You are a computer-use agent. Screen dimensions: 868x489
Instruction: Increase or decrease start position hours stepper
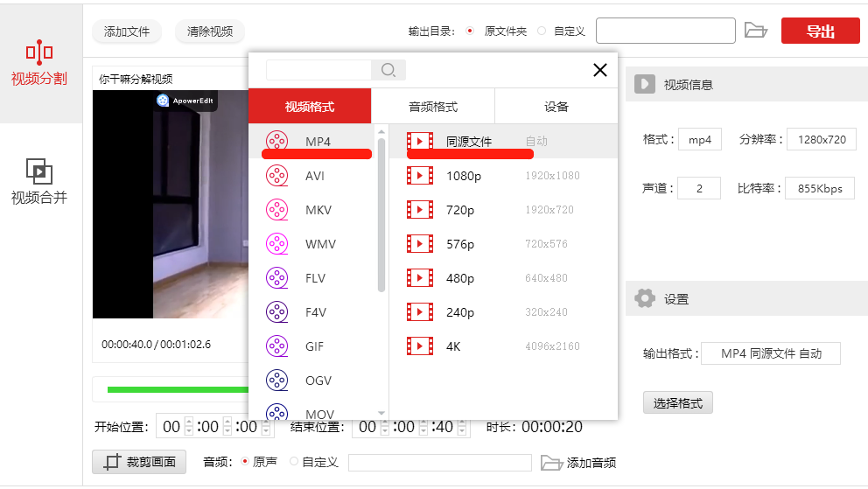pos(189,427)
